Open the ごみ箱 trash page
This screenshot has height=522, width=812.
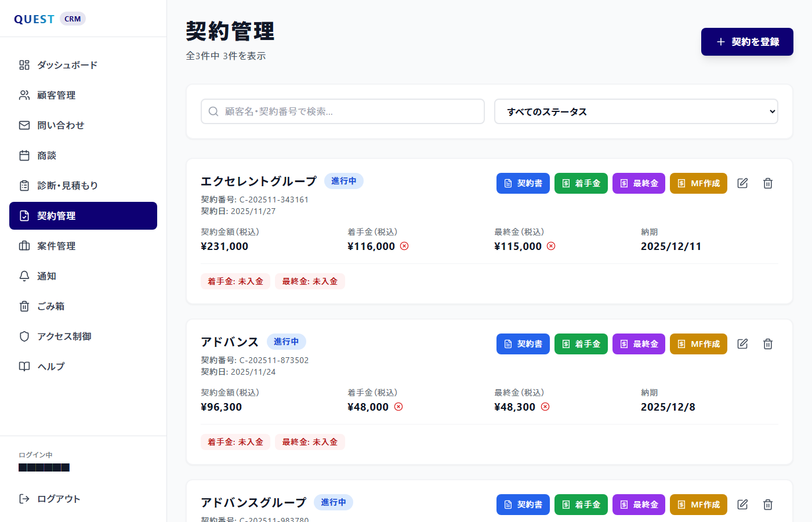click(x=50, y=306)
